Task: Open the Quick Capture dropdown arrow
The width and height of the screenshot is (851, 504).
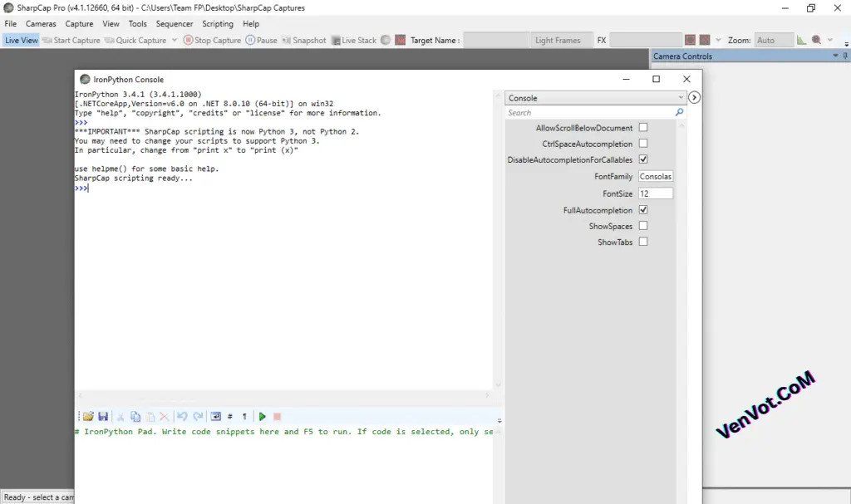Action: [x=175, y=40]
